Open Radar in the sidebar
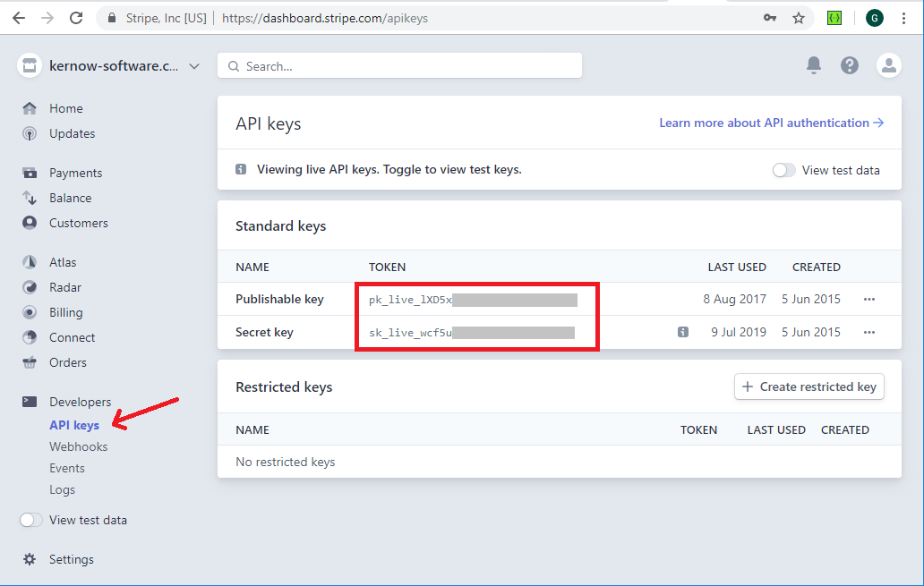The height and width of the screenshot is (586, 924). pos(64,287)
